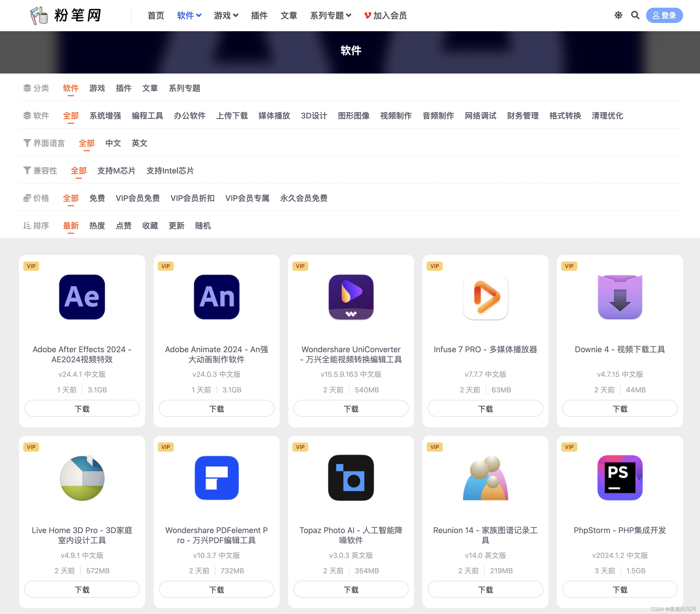Expand the 游戏 dropdown in top navigation

(226, 15)
